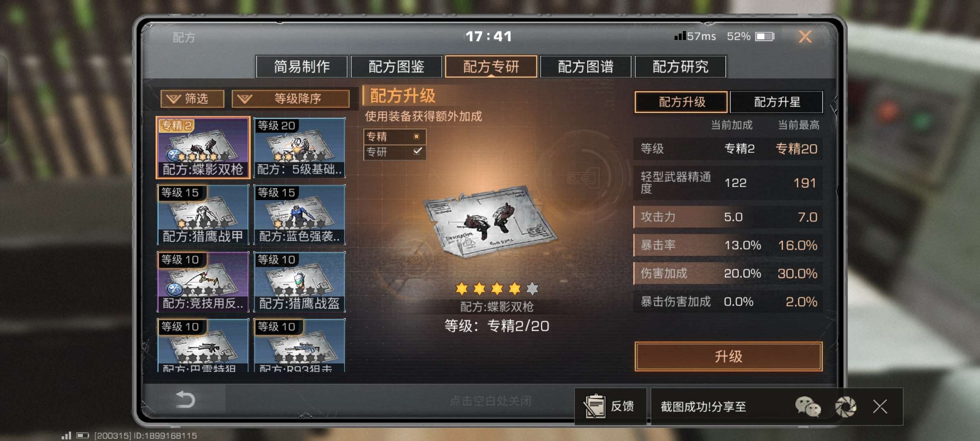The image size is (980, 441).
Task: Share the screenshot via WeChat icon
Action: [x=808, y=407]
